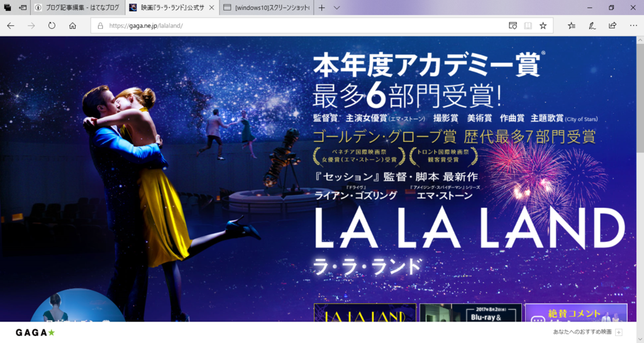Click ゴールデン・グローブ賞 歴代最多7部門受賞 text
644x343 pixels.
tap(454, 137)
